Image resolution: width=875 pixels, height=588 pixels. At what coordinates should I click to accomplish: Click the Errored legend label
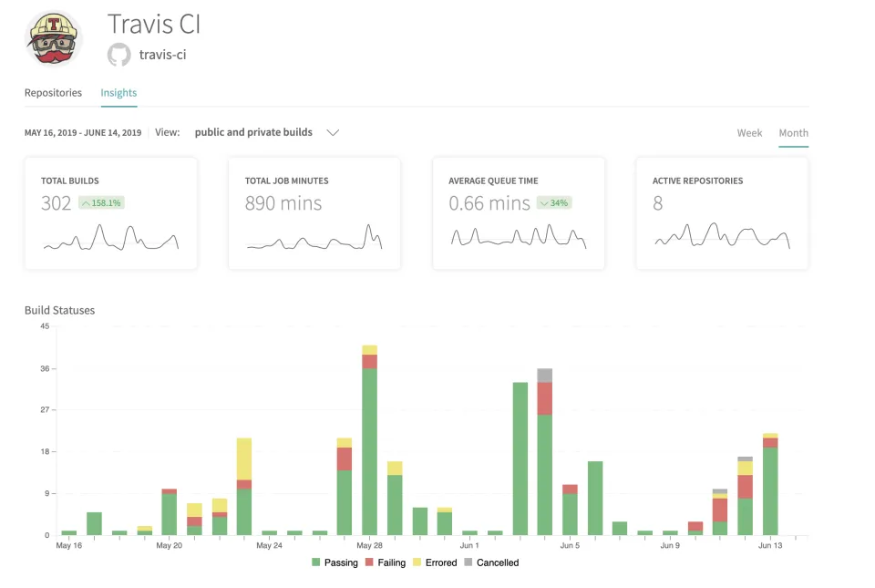point(441,562)
